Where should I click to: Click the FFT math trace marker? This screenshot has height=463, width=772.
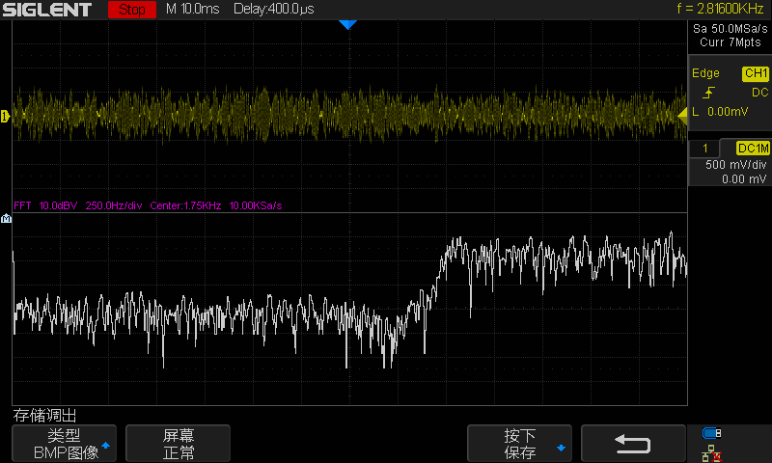tap(6, 219)
